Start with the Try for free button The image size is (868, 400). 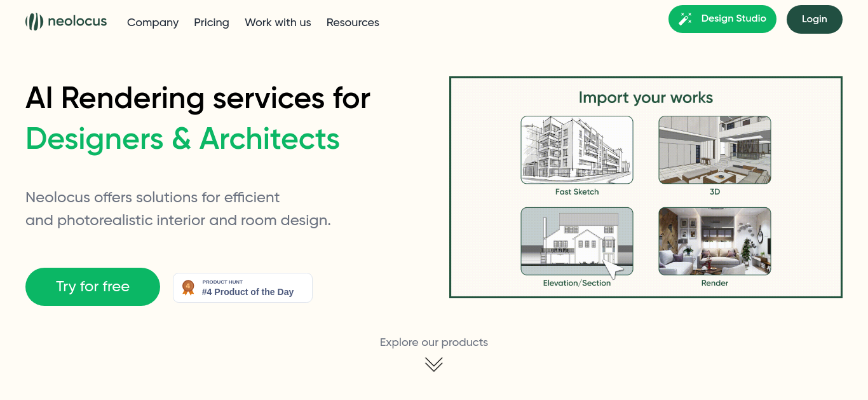93,287
